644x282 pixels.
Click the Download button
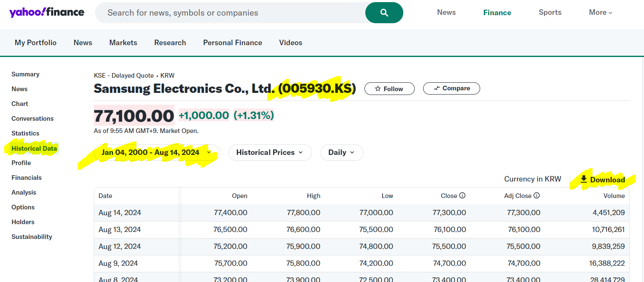(603, 179)
